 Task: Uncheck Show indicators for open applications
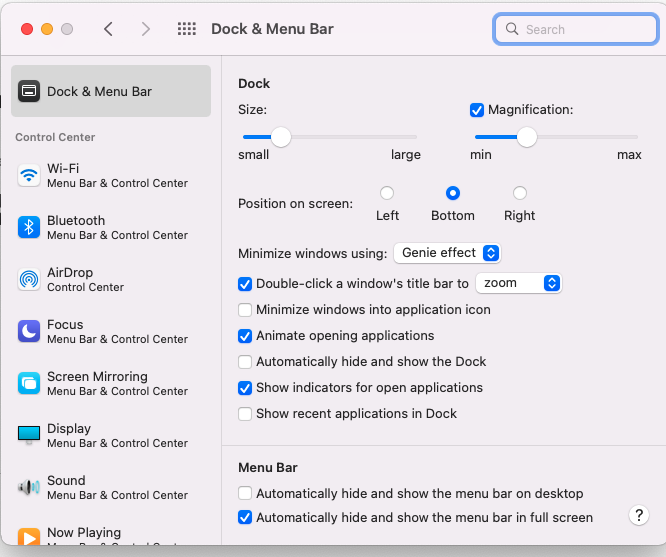[245, 388]
